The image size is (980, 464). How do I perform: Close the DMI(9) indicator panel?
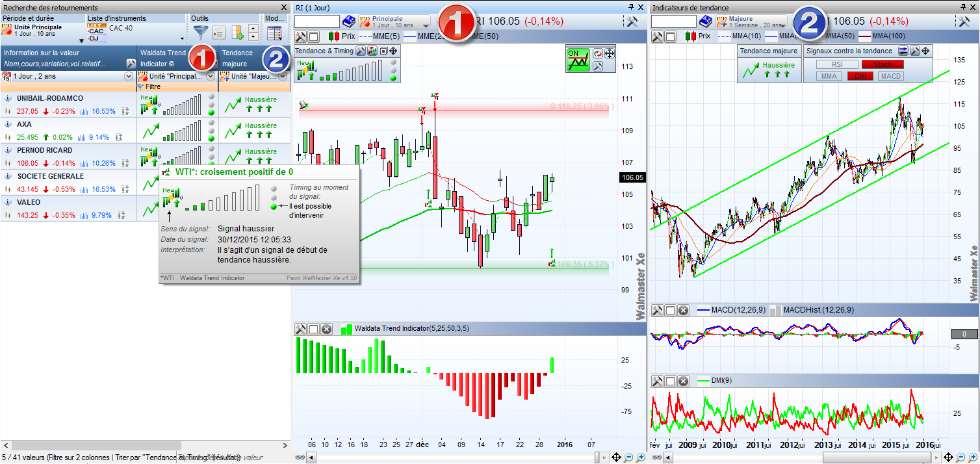[683, 380]
